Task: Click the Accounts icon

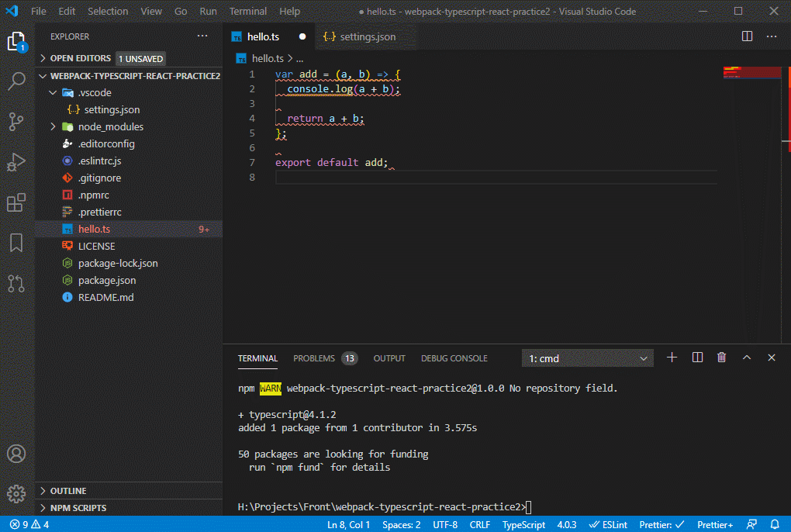Action: [x=16, y=454]
